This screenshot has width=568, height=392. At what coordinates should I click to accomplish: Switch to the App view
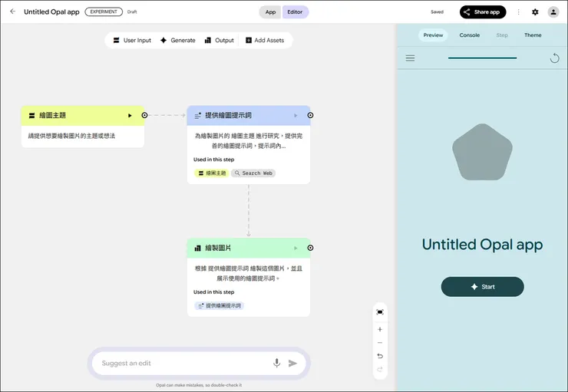pyautogui.click(x=270, y=12)
